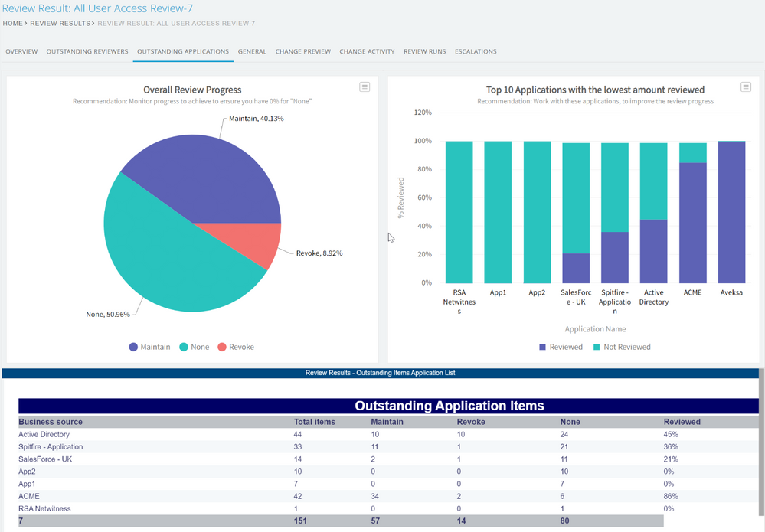This screenshot has width=765, height=532.
Task: Open the Outstanding Reviewers tab
Action: pos(87,51)
